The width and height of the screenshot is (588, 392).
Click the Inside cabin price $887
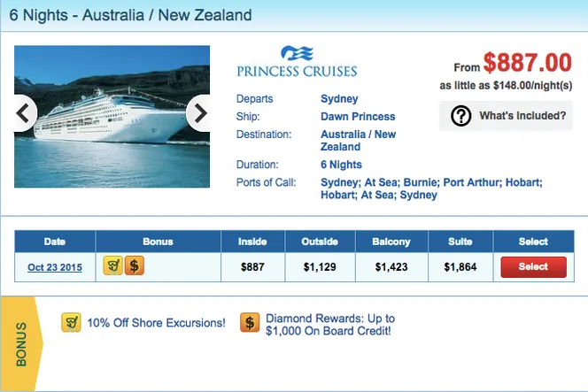tap(253, 267)
